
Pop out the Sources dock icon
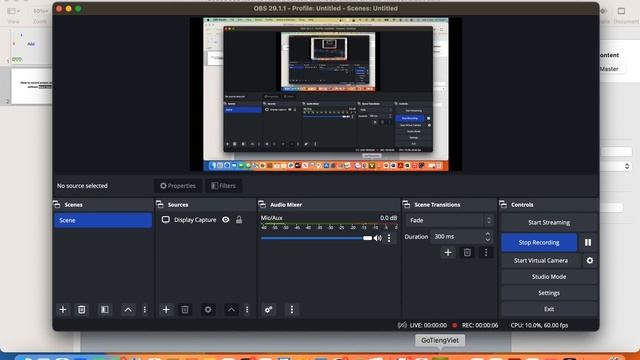tap(160, 204)
